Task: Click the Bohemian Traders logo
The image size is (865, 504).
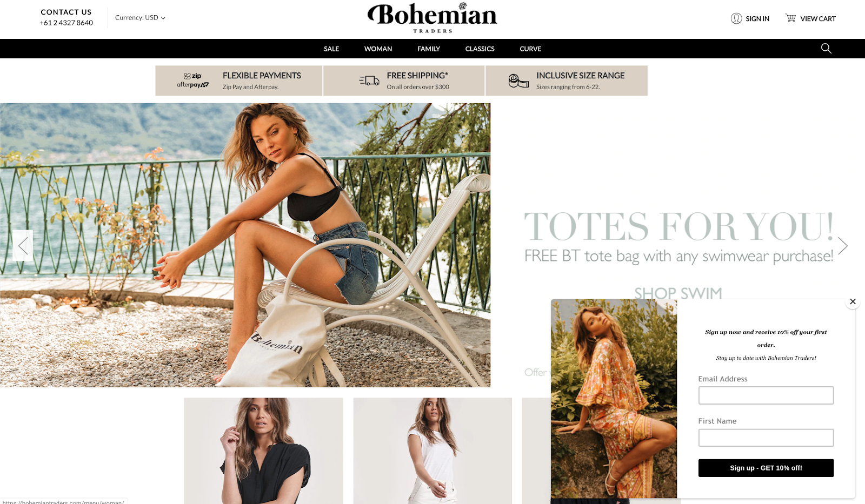Action: point(432,18)
